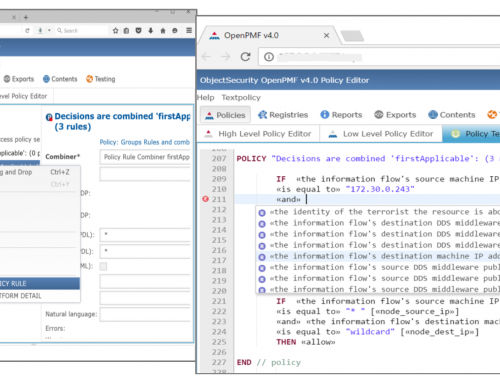Open the dropdown arrow beside Firefox download icon
Screen dimensions: 500x383
pyautogui.click(x=49, y=31)
